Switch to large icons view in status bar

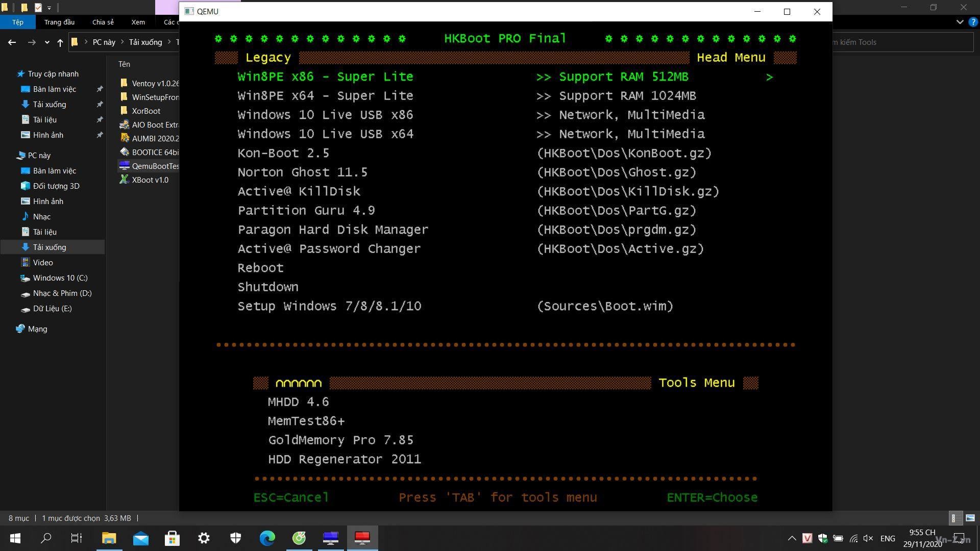click(x=970, y=518)
